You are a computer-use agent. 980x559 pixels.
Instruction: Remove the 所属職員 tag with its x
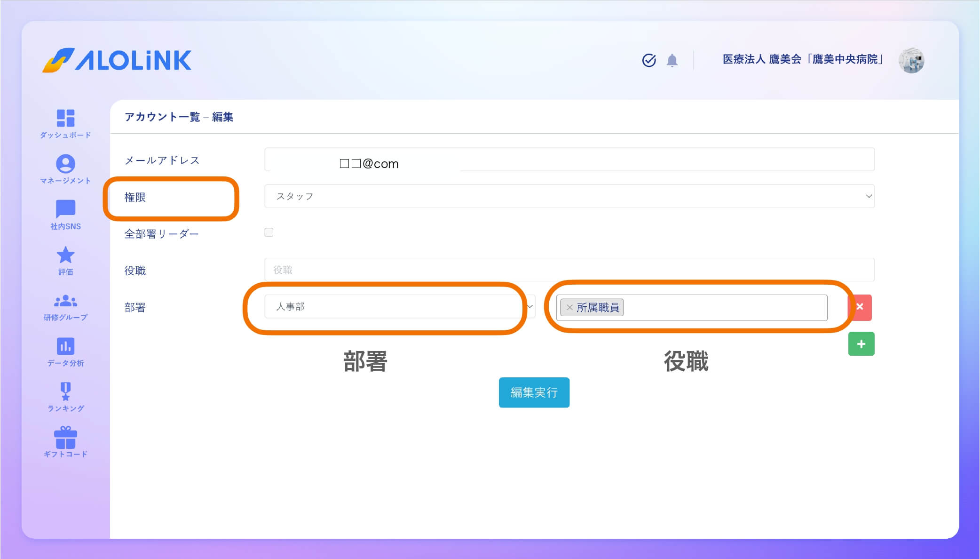569,307
